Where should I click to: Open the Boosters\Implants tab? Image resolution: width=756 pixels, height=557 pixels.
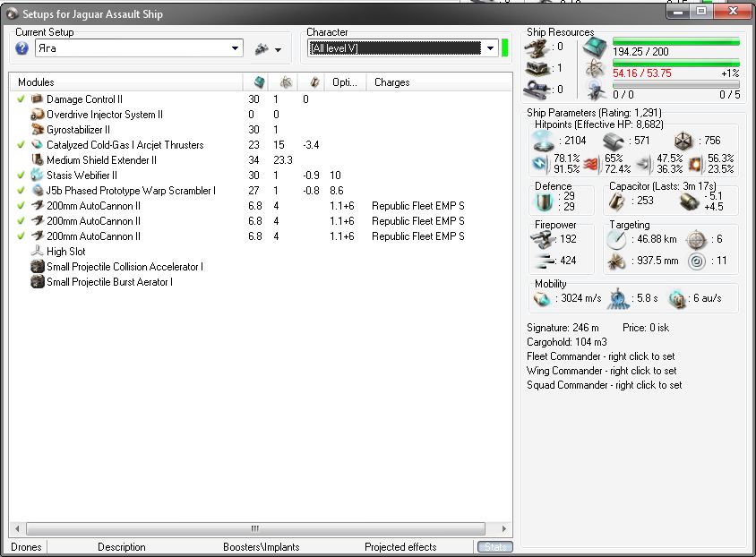(262, 547)
